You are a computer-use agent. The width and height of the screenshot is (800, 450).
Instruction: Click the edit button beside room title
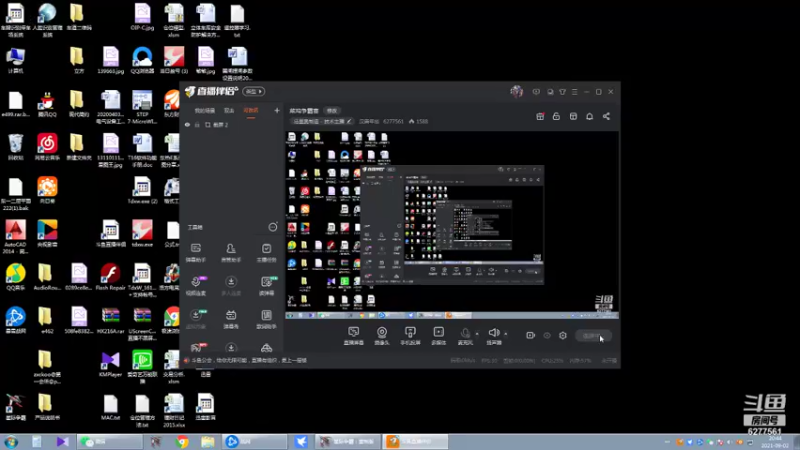[x=332, y=111]
